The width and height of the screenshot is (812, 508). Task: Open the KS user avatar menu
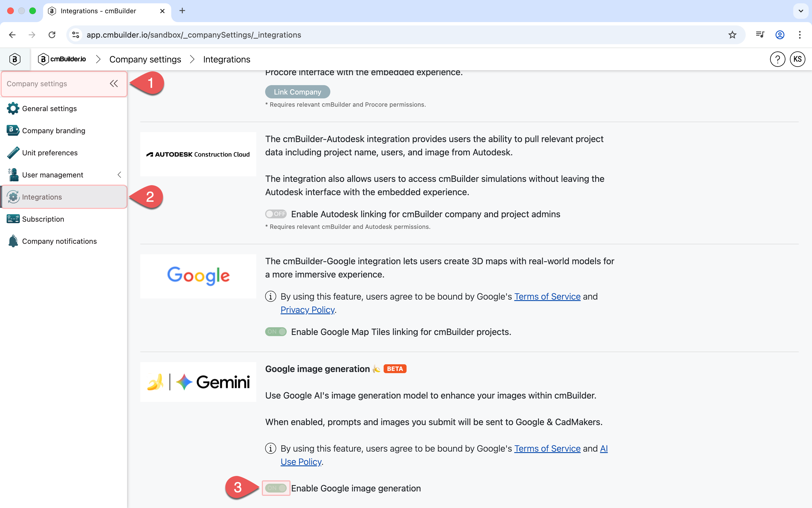click(798, 59)
